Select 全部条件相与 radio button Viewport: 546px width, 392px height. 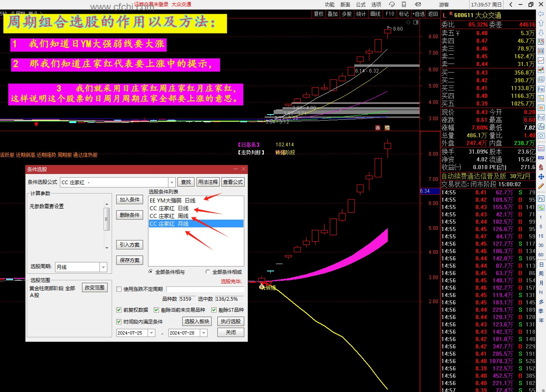pos(151,272)
